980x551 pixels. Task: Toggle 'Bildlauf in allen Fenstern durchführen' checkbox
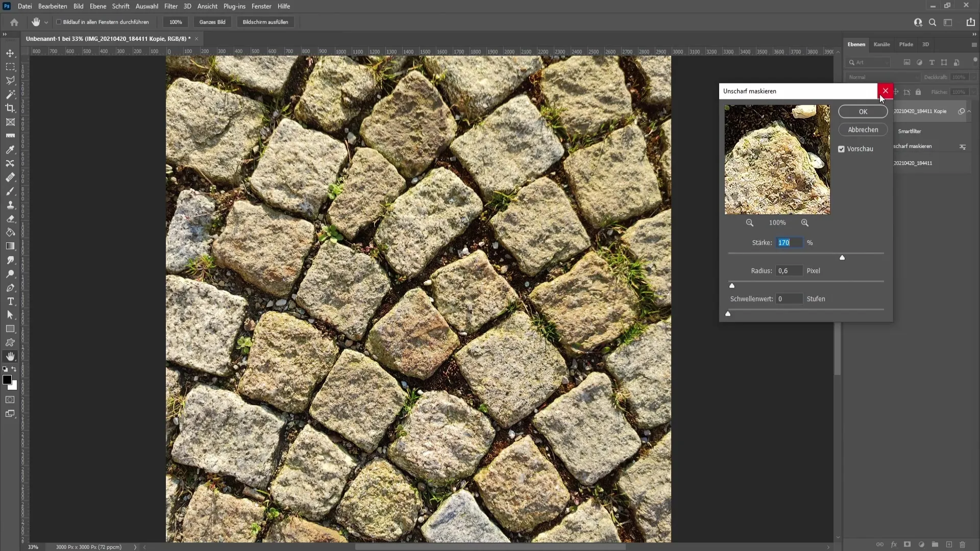tap(59, 22)
